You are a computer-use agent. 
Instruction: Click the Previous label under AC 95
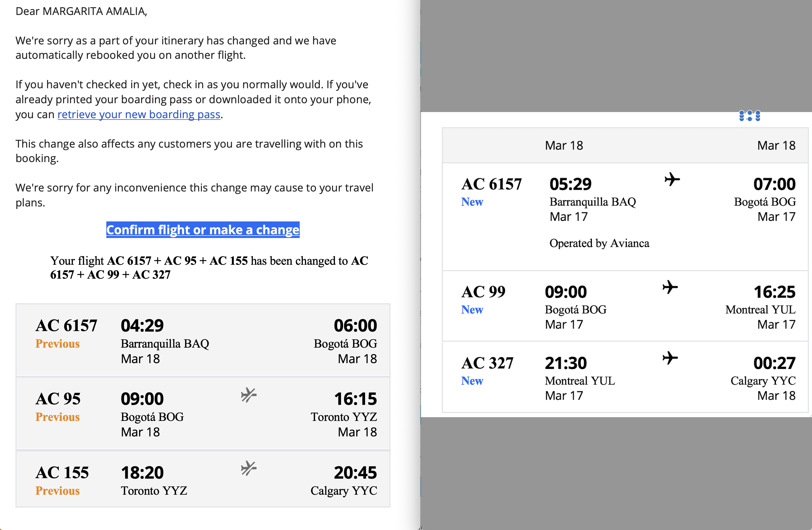pyautogui.click(x=57, y=417)
